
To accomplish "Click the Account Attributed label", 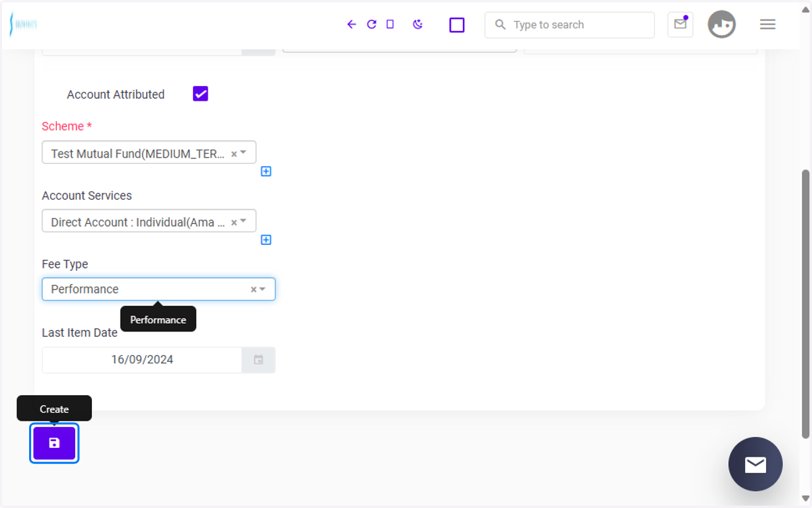I will click(x=116, y=95).
